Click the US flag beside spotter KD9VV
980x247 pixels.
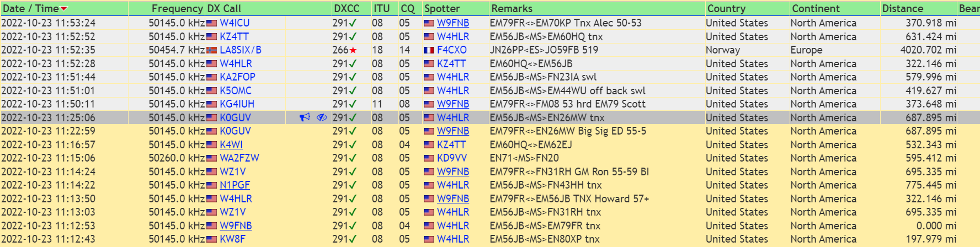click(x=429, y=158)
